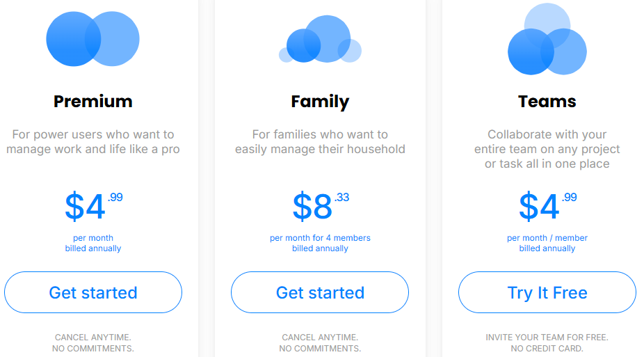This screenshot has width=644, height=357.
Task: Click 'Collaborate with your entire team' description
Action: pos(547,149)
